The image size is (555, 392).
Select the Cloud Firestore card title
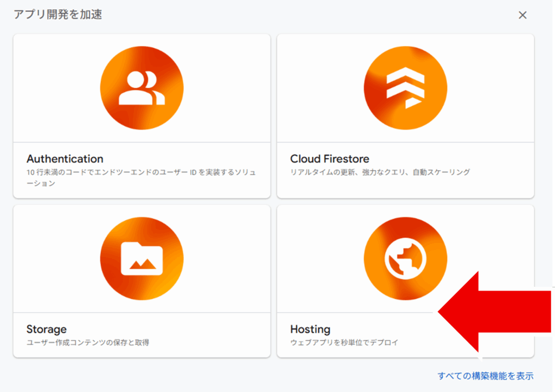(x=330, y=159)
